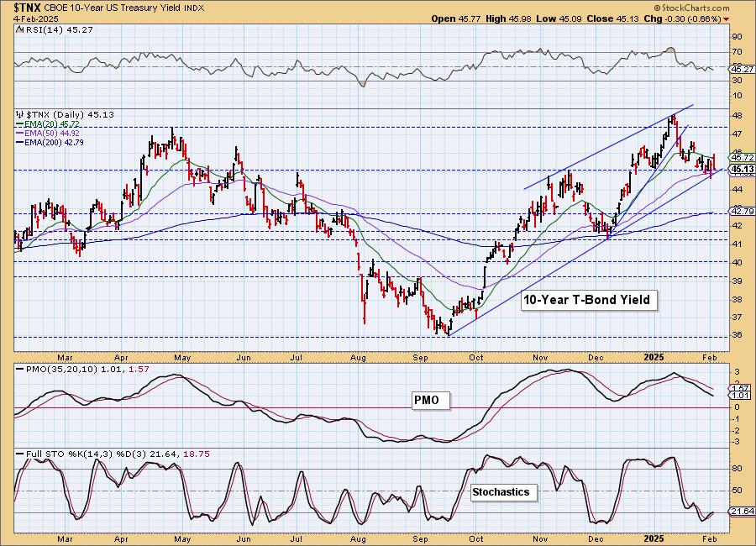This screenshot has height=546, width=756.
Task: Click the 'EMA(20) 45.72' legend text
Action: 52,124
